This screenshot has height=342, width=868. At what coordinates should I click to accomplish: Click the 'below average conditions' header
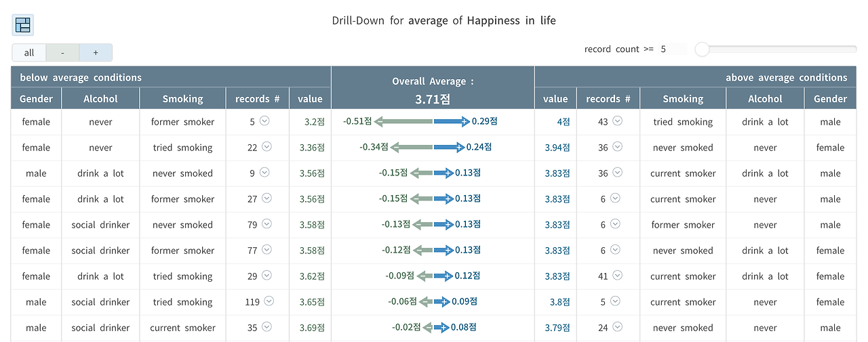pos(81,77)
